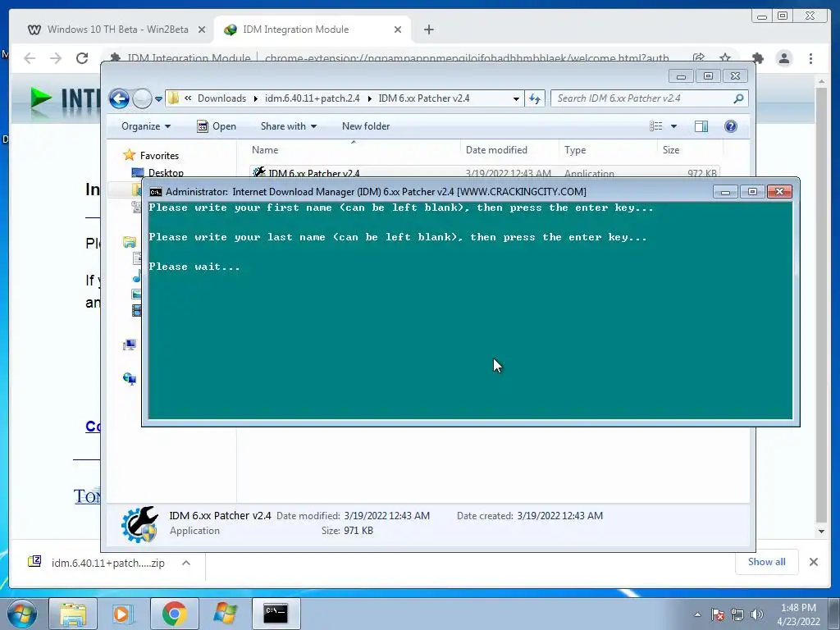Close the IDM Integration Module tab
Screen dimensions: 840x630
click(398, 30)
